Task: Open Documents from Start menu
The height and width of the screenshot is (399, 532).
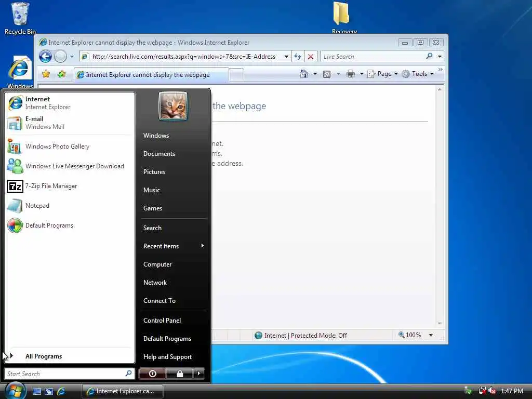Action: pyautogui.click(x=159, y=154)
